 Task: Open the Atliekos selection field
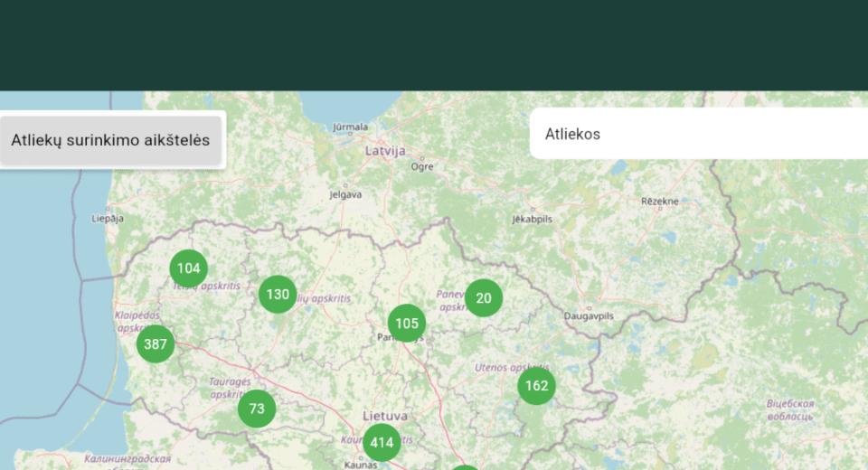pyautogui.click(x=698, y=134)
